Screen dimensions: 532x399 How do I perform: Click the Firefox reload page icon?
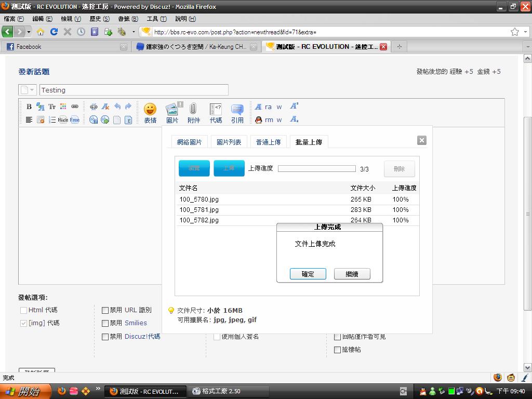54,32
